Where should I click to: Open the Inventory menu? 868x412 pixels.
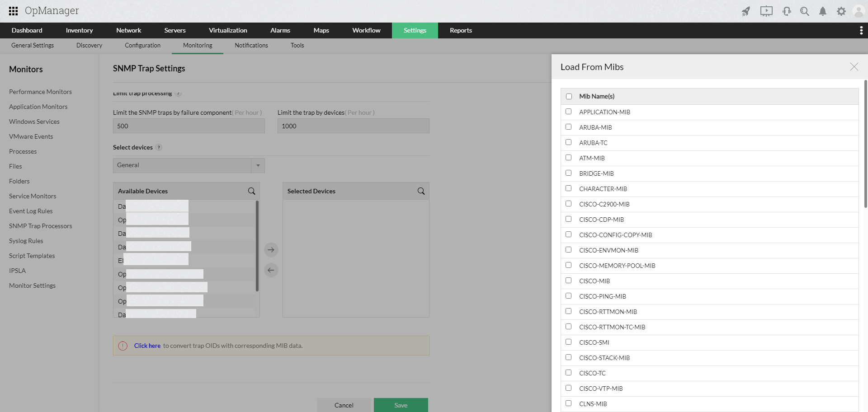[79, 30]
